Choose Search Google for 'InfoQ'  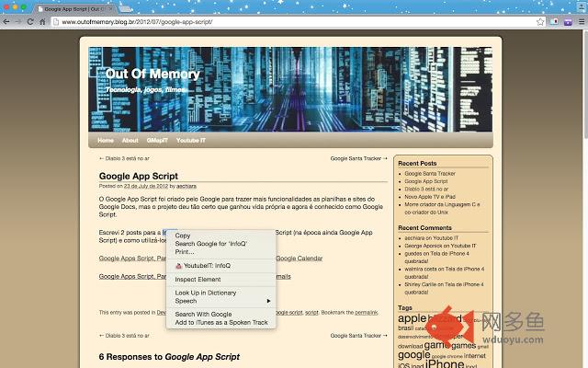[x=210, y=244]
